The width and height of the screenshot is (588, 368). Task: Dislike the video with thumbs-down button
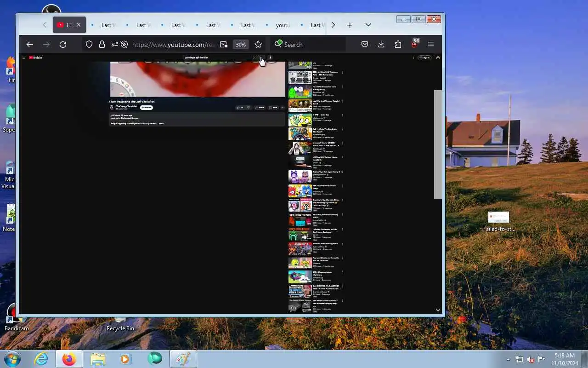[x=249, y=108]
